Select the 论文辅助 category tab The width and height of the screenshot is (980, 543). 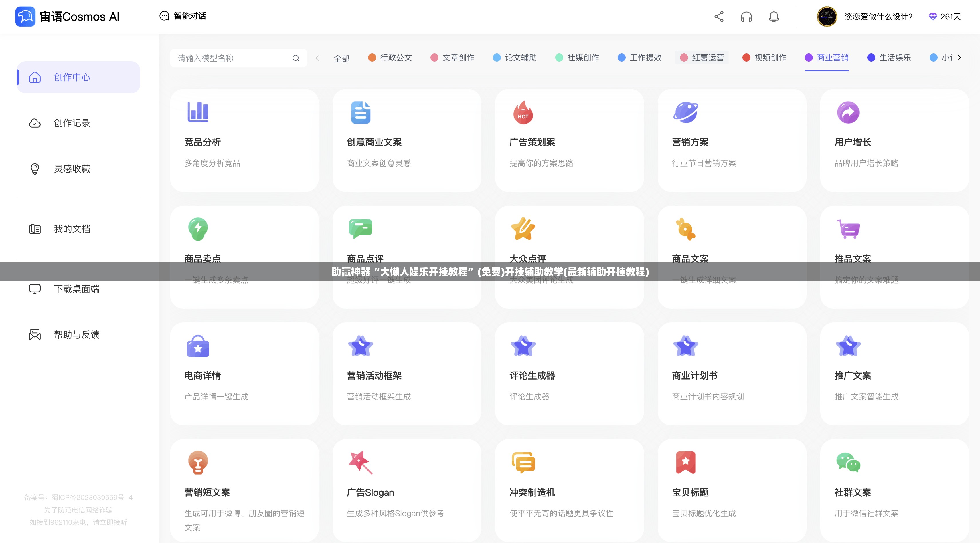click(x=515, y=58)
